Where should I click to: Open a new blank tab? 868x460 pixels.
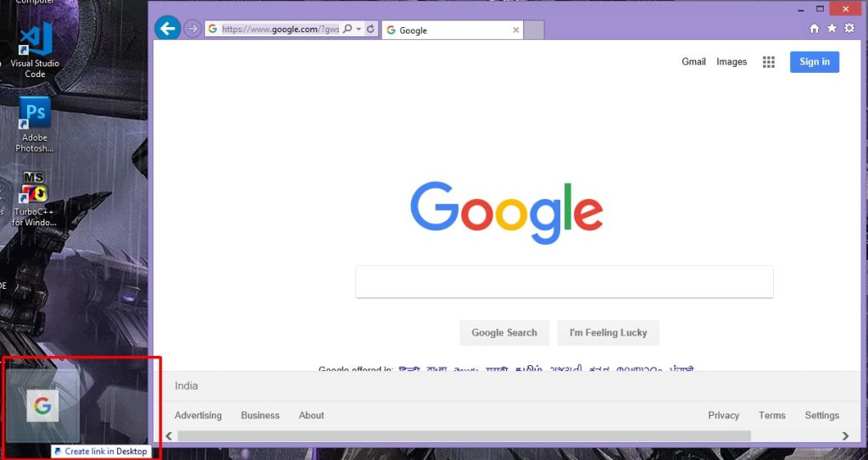[x=533, y=30]
